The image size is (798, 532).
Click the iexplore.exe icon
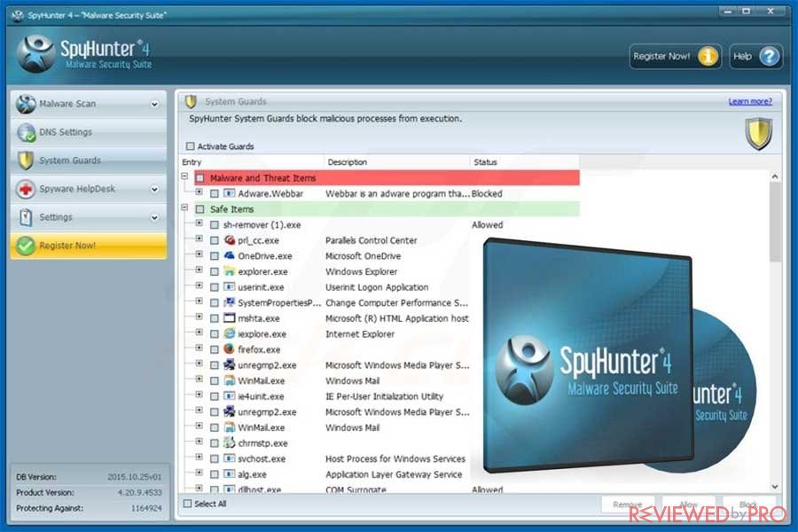pyautogui.click(x=230, y=333)
